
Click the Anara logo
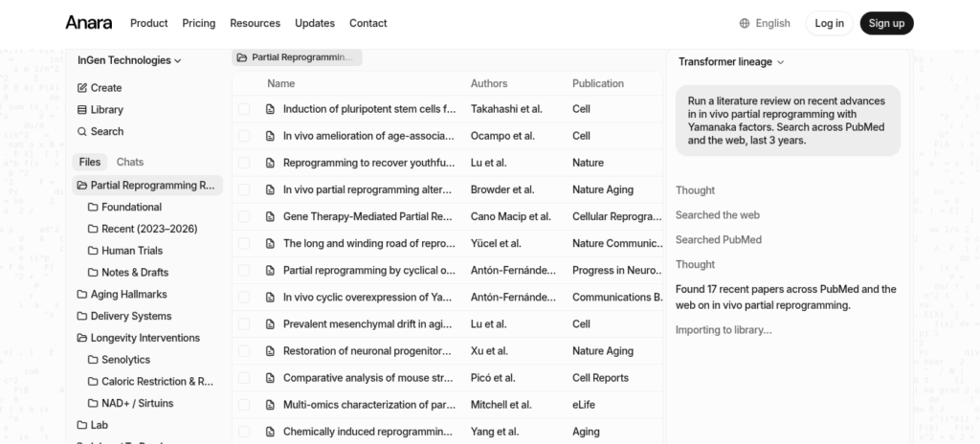[x=89, y=23]
